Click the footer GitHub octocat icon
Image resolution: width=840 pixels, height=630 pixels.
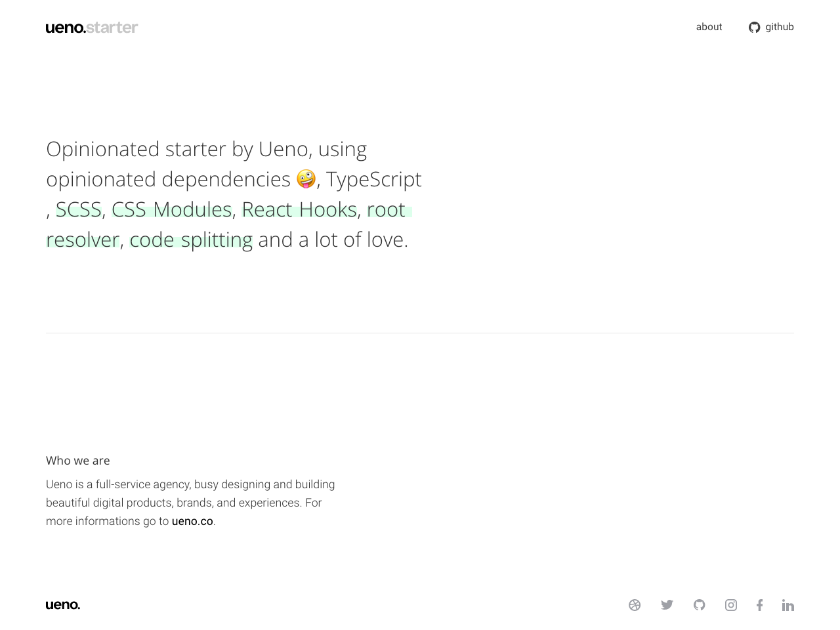click(700, 605)
